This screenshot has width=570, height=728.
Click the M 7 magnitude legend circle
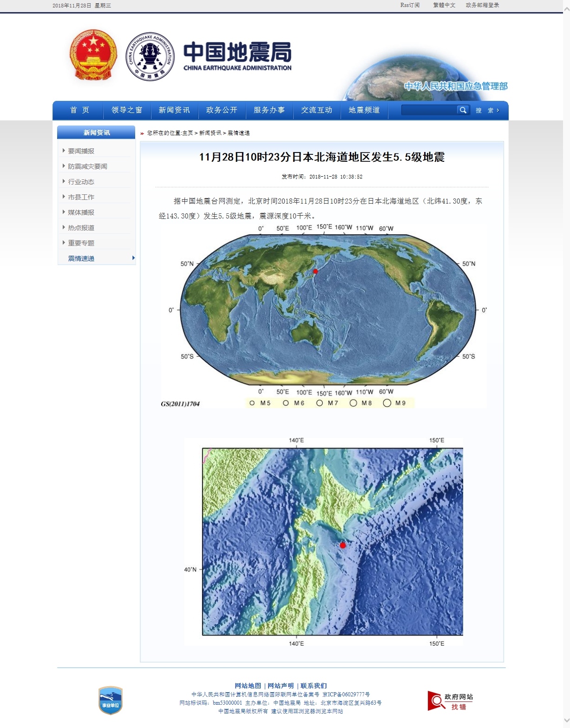pos(320,403)
